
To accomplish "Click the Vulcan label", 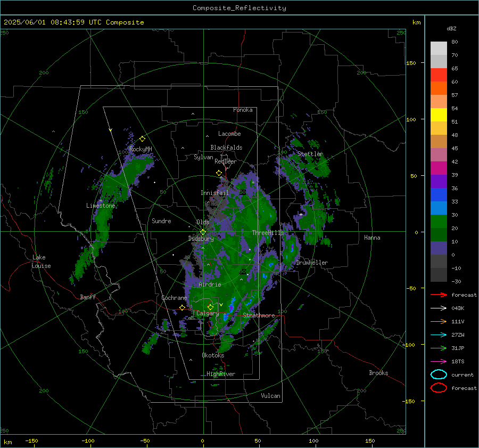I will tap(271, 396).
